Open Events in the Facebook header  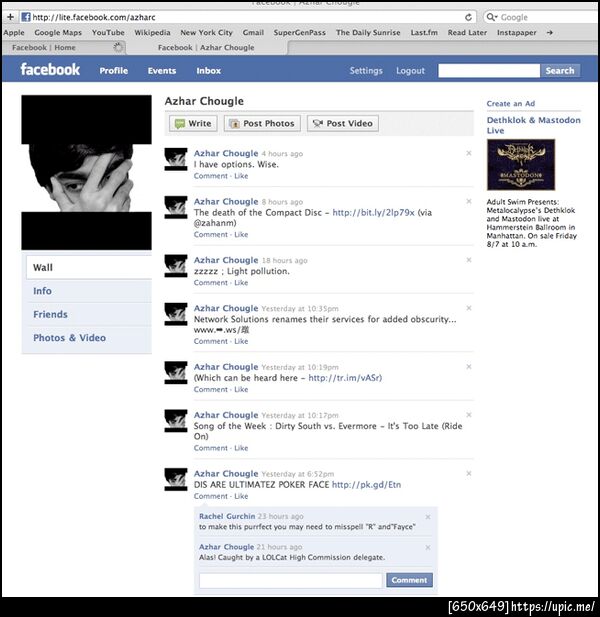click(162, 70)
